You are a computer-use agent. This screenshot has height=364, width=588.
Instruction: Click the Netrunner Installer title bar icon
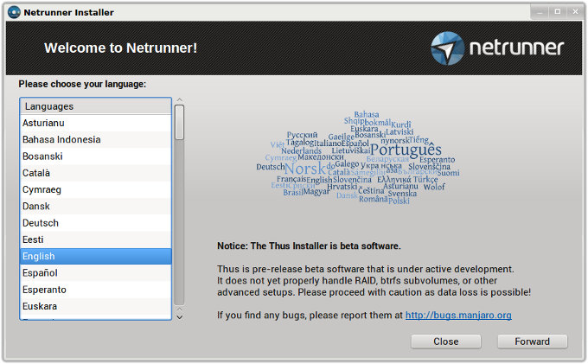coord(14,12)
